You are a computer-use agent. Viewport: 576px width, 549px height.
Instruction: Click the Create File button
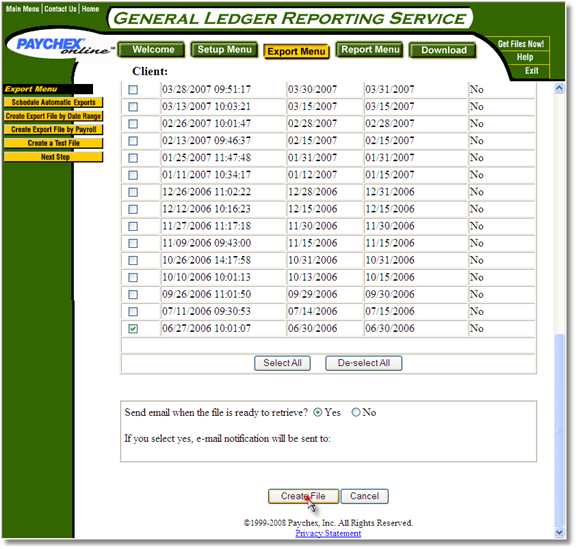pyautogui.click(x=303, y=496)
